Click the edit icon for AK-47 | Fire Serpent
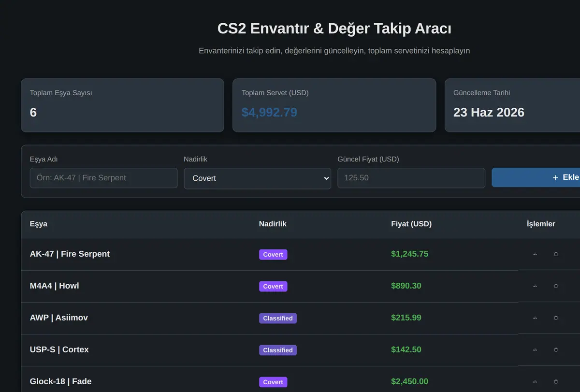The width and height of the screenshot is (580, 392). tap(535, 254)
